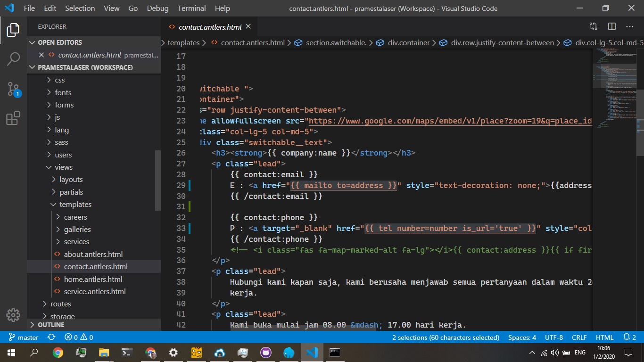Open the Search view in activity bar
Image resolution: width=644 pixels, height=362 pixels.
tap(13, 59)
